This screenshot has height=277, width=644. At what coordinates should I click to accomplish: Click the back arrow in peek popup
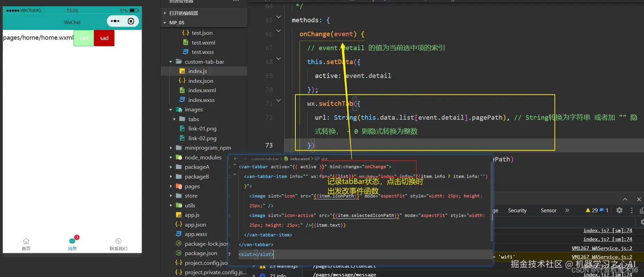click(236, 159)
